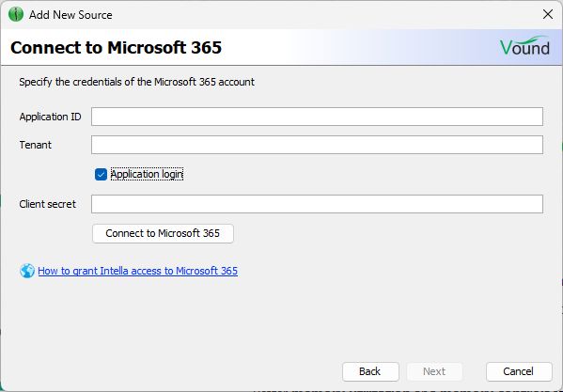Focus the Tenant input field
Image resolution: width=563 pixels, height=392 pixels.
point(317,145)
